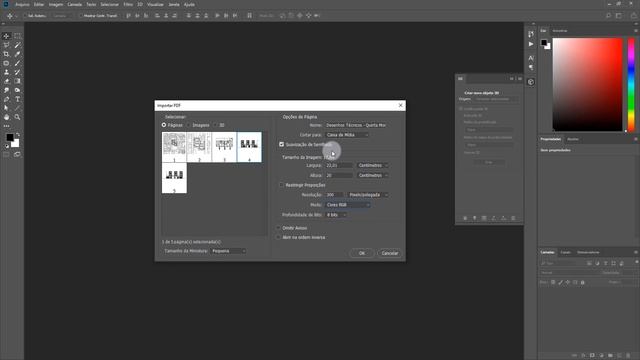Select page 5 thumbnail

click(174, 178)
